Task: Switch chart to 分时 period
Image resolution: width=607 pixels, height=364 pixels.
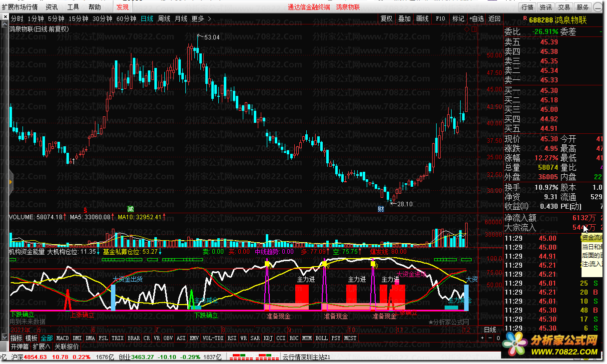Action: coord(17,18)
